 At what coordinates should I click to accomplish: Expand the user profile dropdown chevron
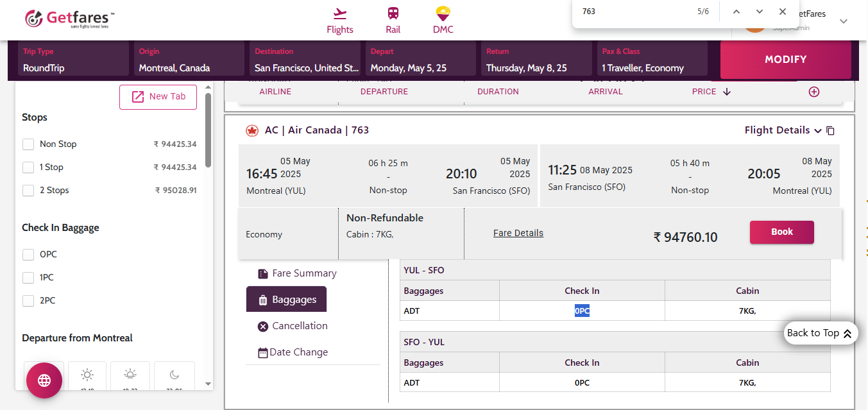tap(844, 21)
